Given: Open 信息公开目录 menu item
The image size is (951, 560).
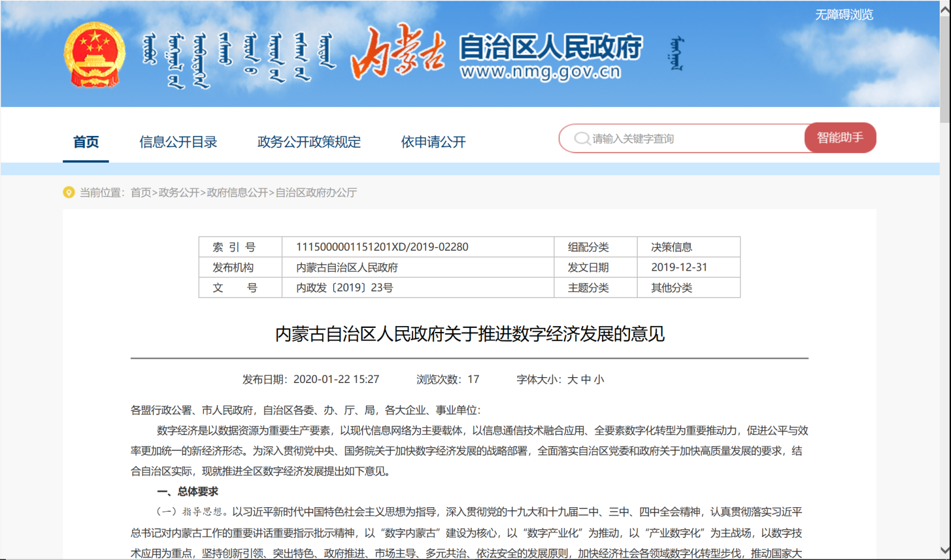Looking at the screenshot, I should point(178,143).
